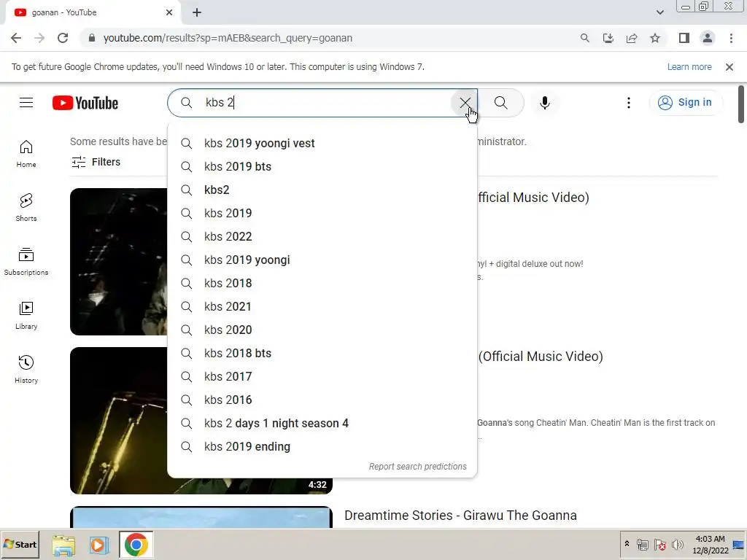
Task: Click the browser forward arrow
Action: coord(39,38)
